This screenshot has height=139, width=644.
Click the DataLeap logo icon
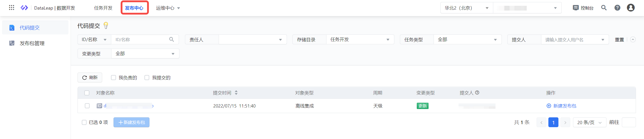coord(24,8)
